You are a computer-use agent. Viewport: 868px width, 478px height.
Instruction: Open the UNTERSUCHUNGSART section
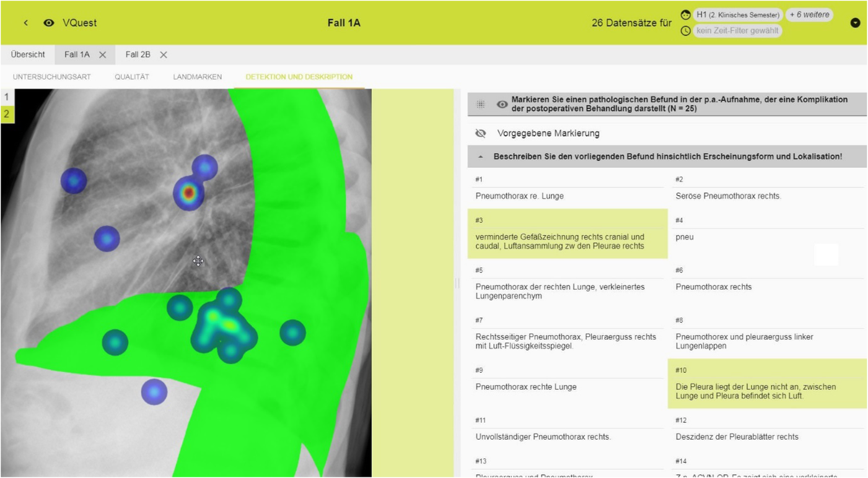(52, 77)
